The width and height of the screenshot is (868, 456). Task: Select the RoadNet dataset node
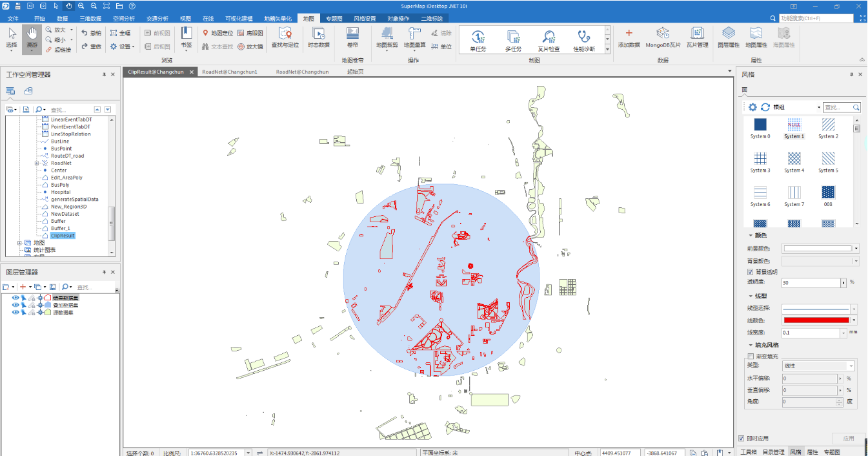click(x=61, y=163)
